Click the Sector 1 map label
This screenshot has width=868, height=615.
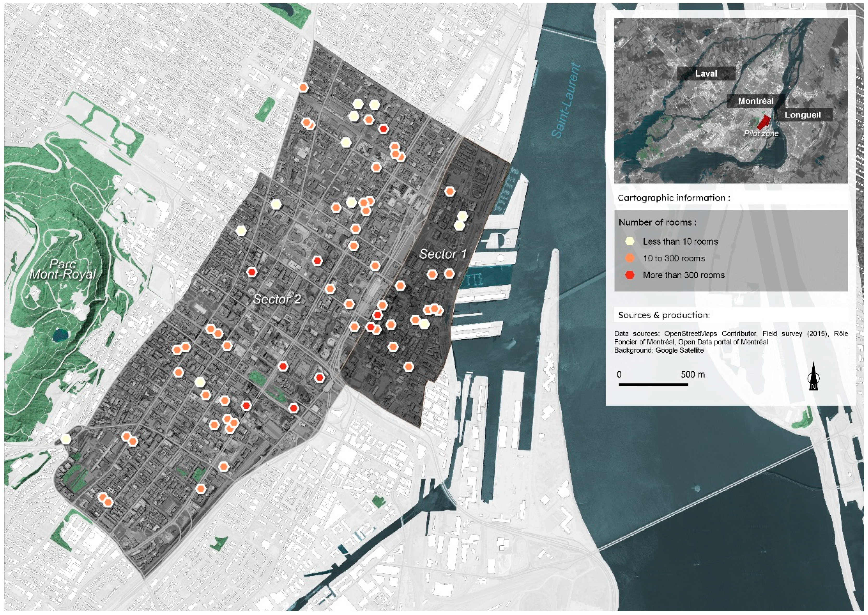(443, 254)
